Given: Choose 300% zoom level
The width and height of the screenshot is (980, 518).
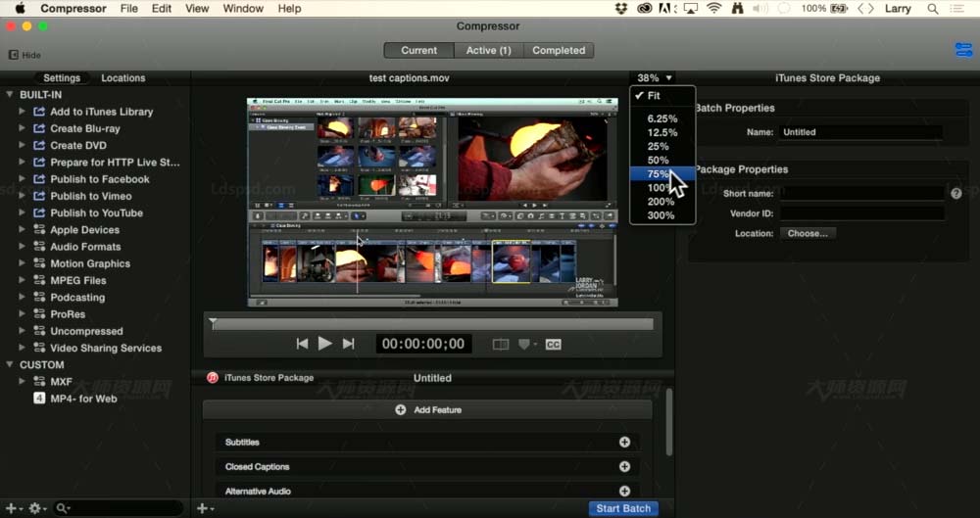Looking at the screenshot, I should click(x=662, y=215).
